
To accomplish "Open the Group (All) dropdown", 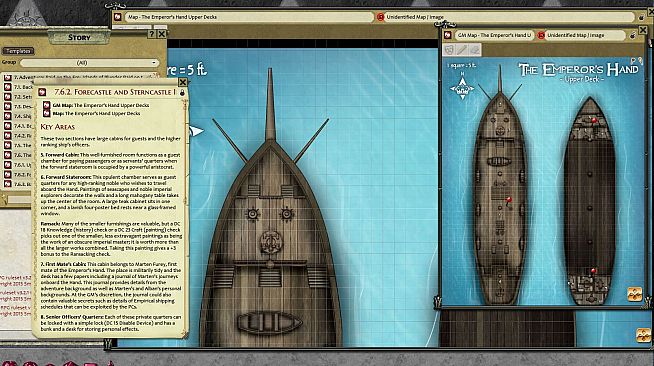I will pos(90,63).
